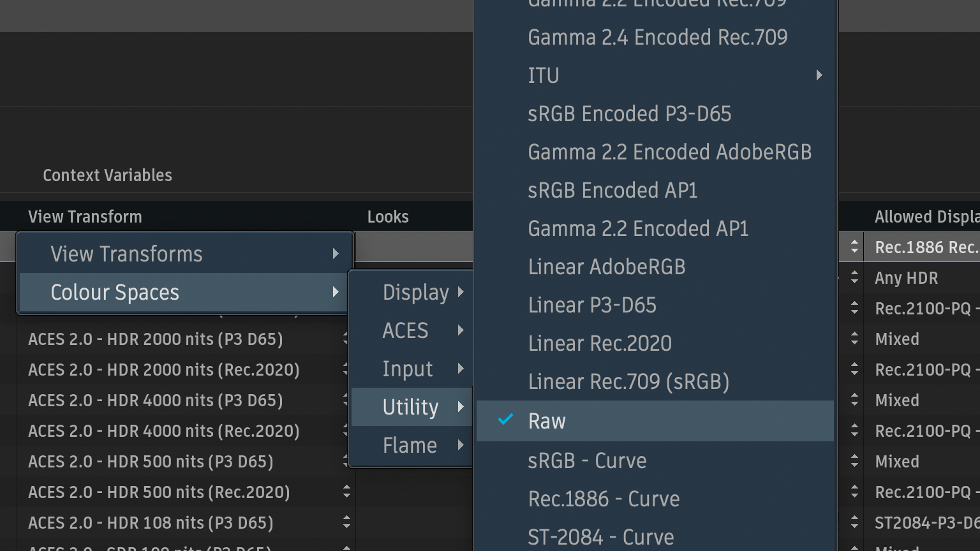Pick the ST-2084 - Curve entry
Viewport: 980px width, 551px height.
(x=600, y=537)
